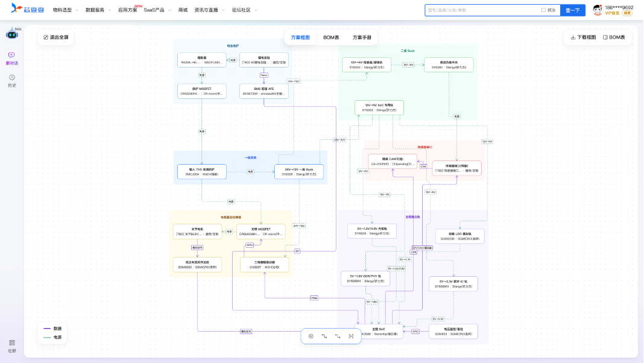Select the 主控 SoC Rockchip block
644x363 pixels.
(379, 332)
